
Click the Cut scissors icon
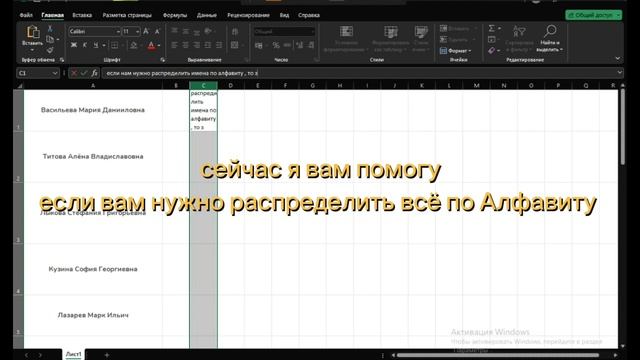click(50, 29)
